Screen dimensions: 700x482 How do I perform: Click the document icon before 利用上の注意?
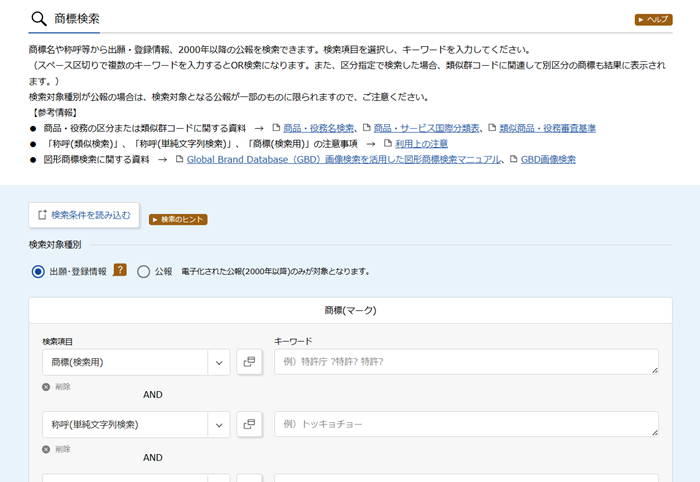pos(388,143)
